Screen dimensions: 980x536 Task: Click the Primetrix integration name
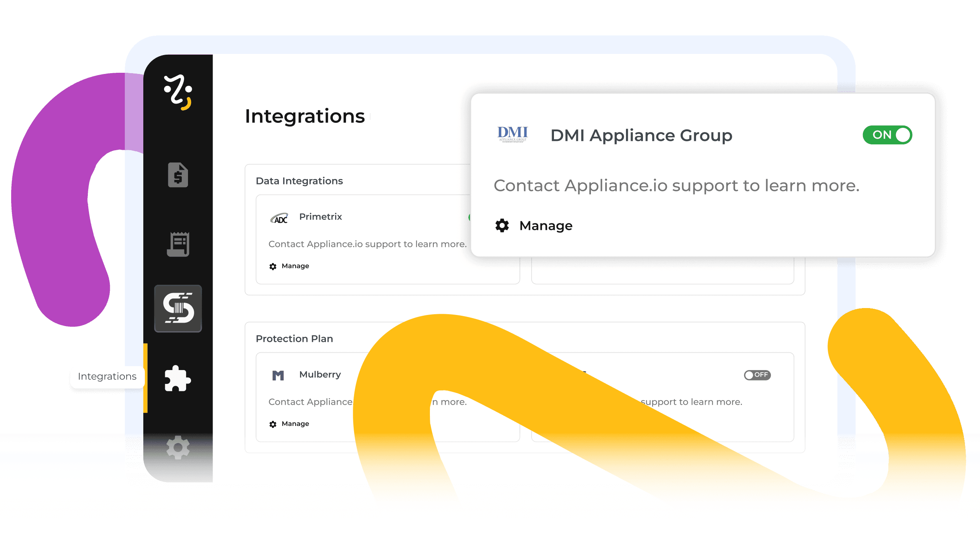(321, 217)
